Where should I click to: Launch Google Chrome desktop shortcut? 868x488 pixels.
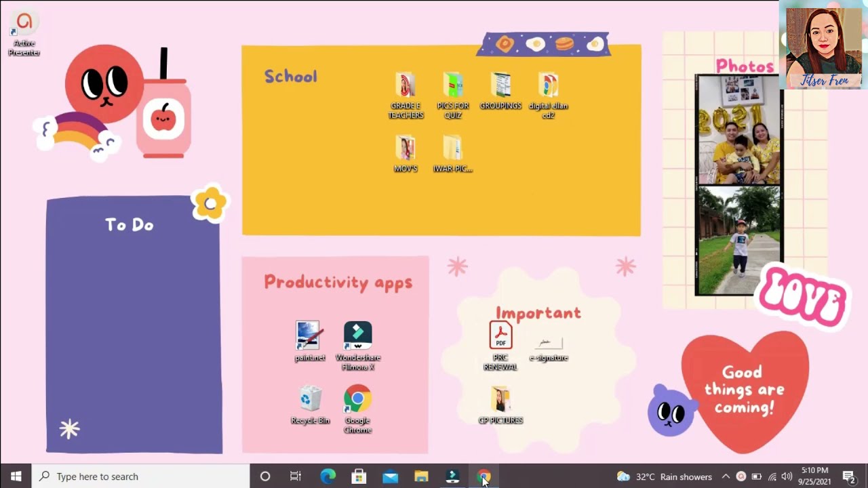pyautogui.click(x=357, y=409)
